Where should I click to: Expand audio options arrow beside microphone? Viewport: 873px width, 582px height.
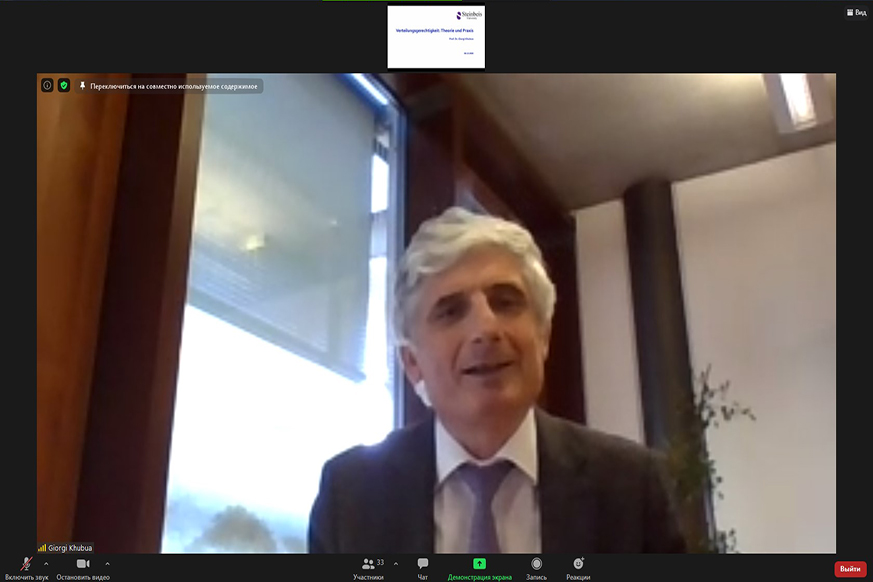(x=46, y=564)
